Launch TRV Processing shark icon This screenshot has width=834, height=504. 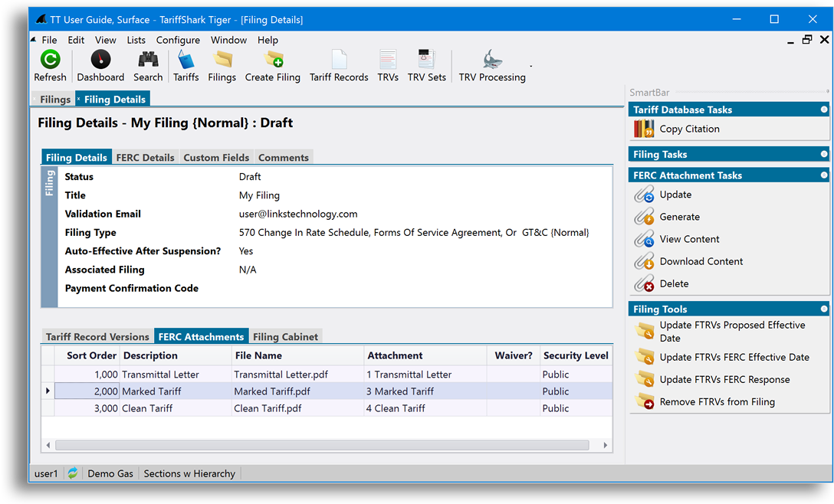(x=492, y=60)
